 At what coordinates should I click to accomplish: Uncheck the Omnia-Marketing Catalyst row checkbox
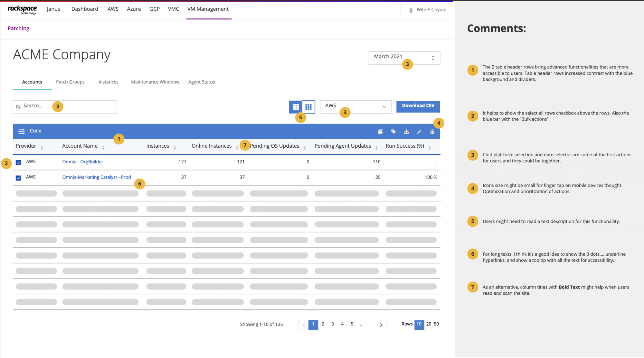click(x=18, y=178)
